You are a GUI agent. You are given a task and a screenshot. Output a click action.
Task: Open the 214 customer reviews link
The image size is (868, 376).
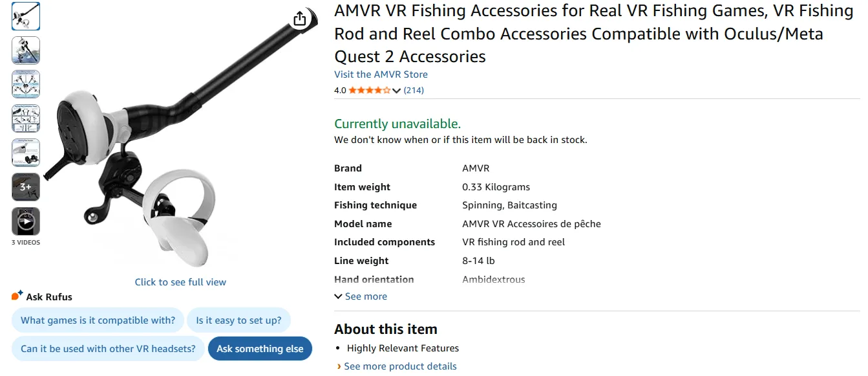(414, 91)
